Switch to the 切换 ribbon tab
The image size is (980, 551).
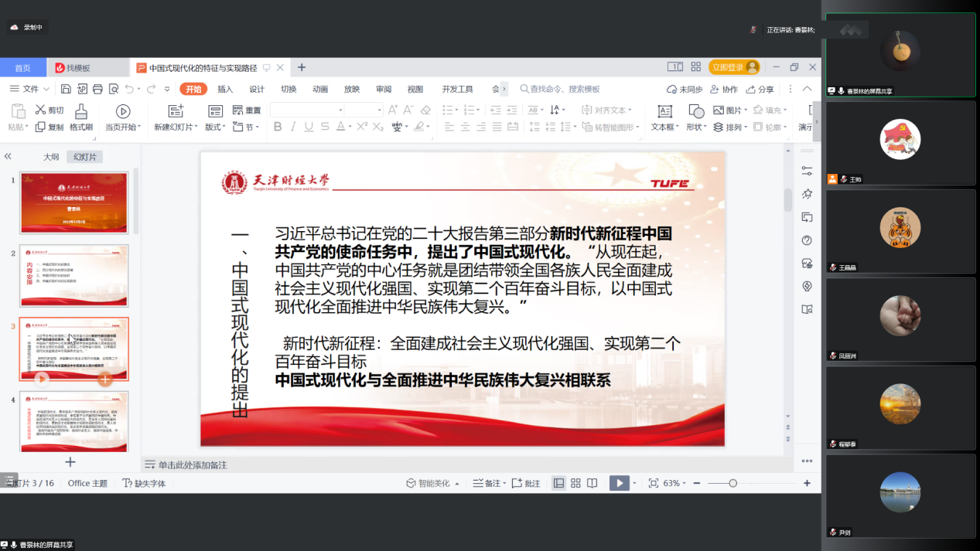pos(289,89)
